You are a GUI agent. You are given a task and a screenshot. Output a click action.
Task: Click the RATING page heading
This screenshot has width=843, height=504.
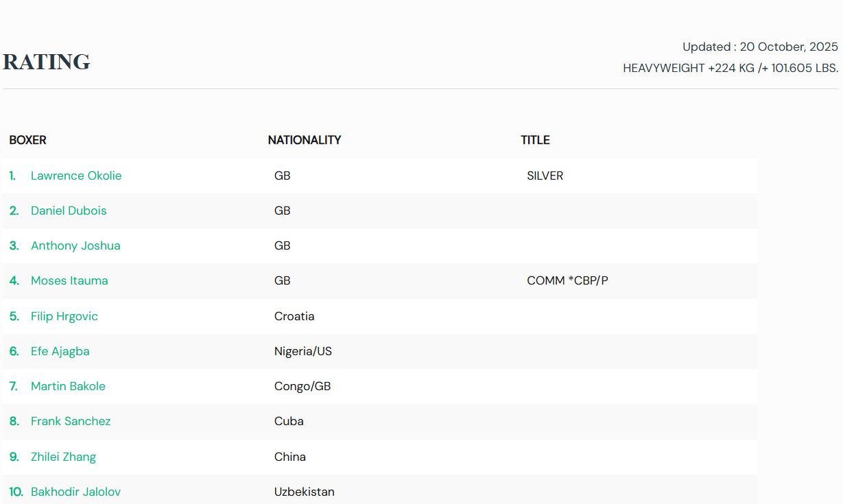tap(47, 62)
